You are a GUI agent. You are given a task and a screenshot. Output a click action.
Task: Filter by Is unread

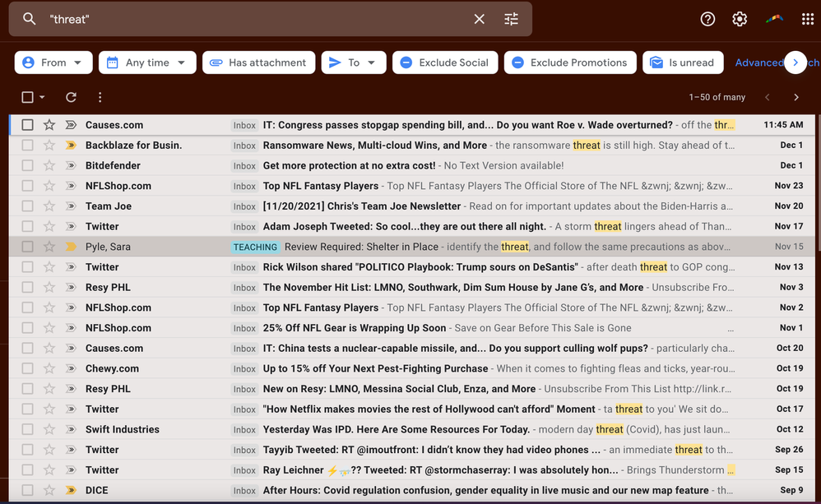[683, 62]
